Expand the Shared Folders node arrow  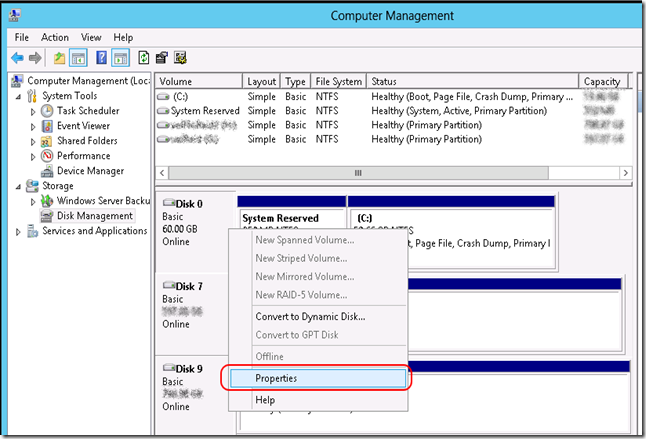(x=33, y=142)
